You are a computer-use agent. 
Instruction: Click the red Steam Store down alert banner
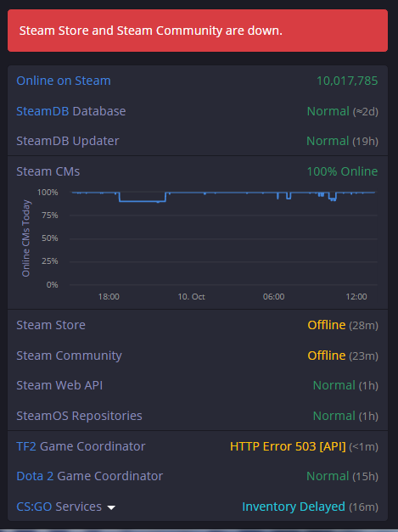click(x=198, y=31)
